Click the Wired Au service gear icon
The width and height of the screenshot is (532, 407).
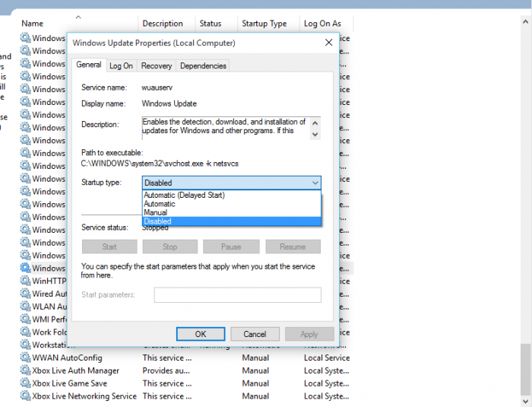tap(25, 294)
